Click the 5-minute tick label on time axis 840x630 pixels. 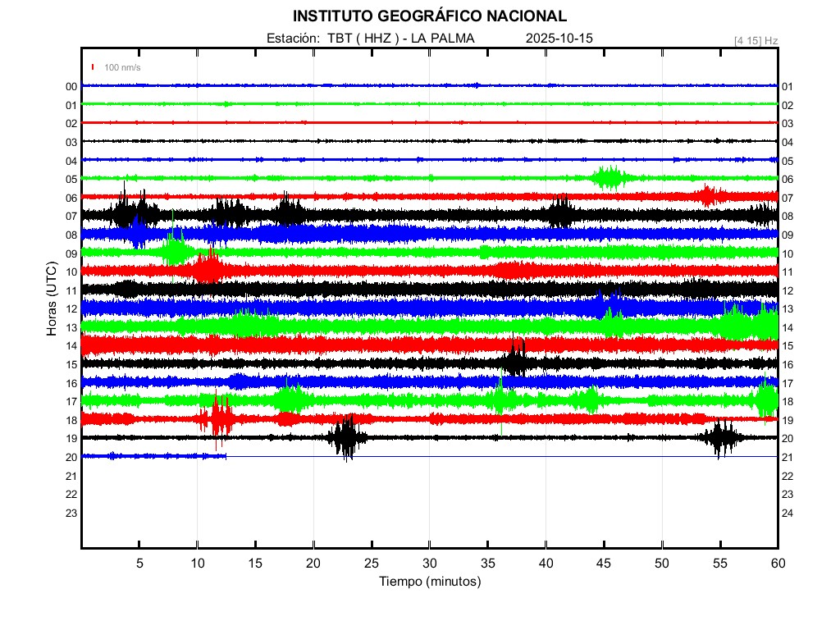pyautogui.click(x=139, y=564)
